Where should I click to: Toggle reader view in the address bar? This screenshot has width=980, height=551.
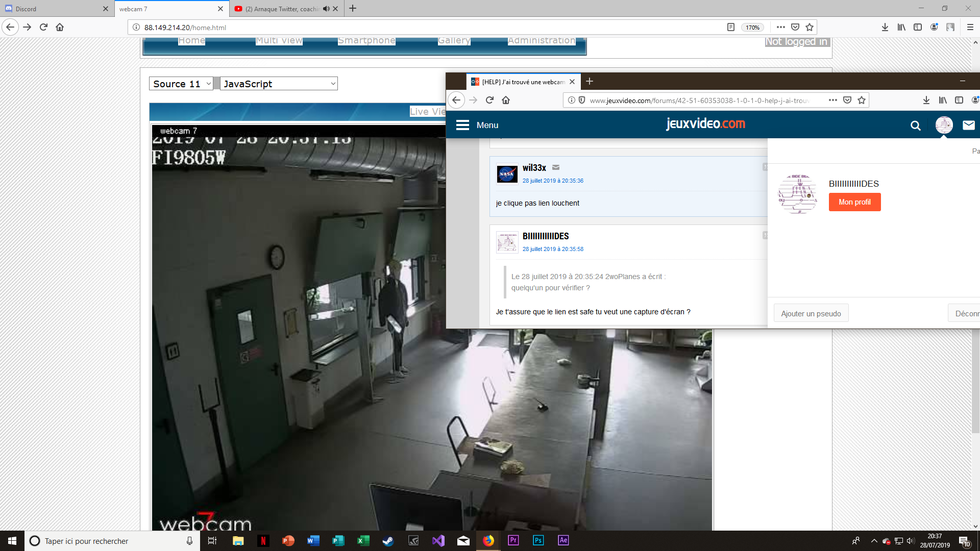point(730,27)
